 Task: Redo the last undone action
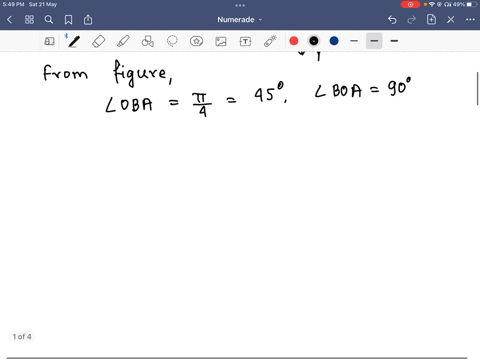tap(412, 20)
